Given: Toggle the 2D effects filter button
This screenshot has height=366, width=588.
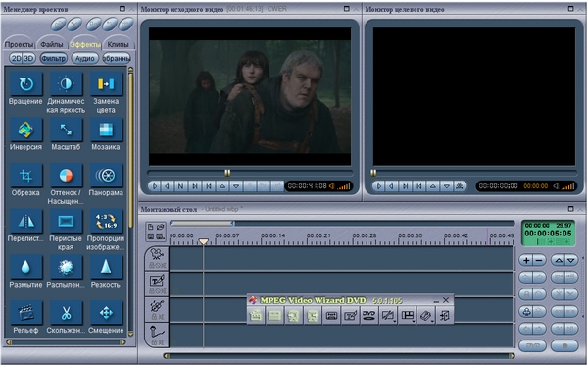Looking at the screenshot, I should click(16, 58).
